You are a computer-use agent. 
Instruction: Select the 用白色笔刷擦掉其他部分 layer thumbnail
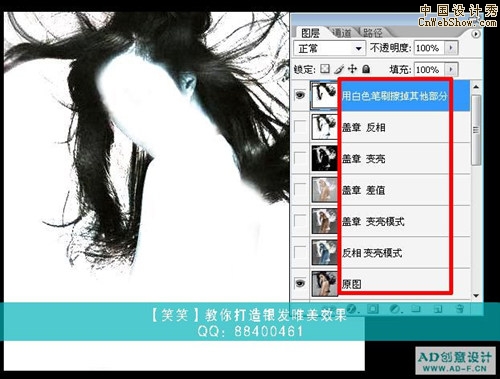pyautogui.click(x=324, y=96)
